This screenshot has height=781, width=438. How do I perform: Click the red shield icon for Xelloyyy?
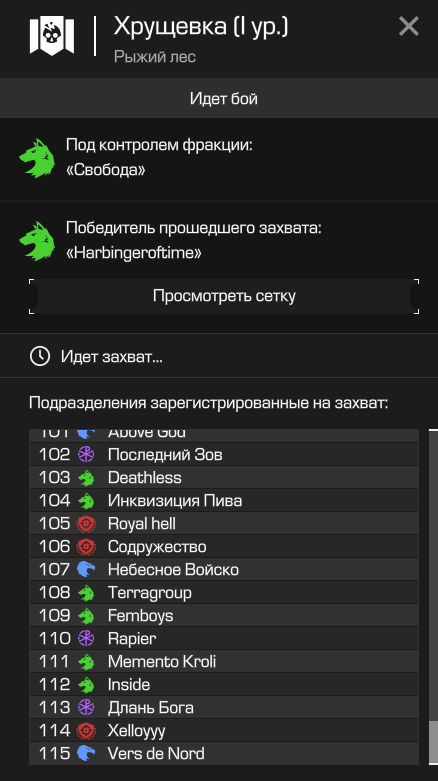86,731
